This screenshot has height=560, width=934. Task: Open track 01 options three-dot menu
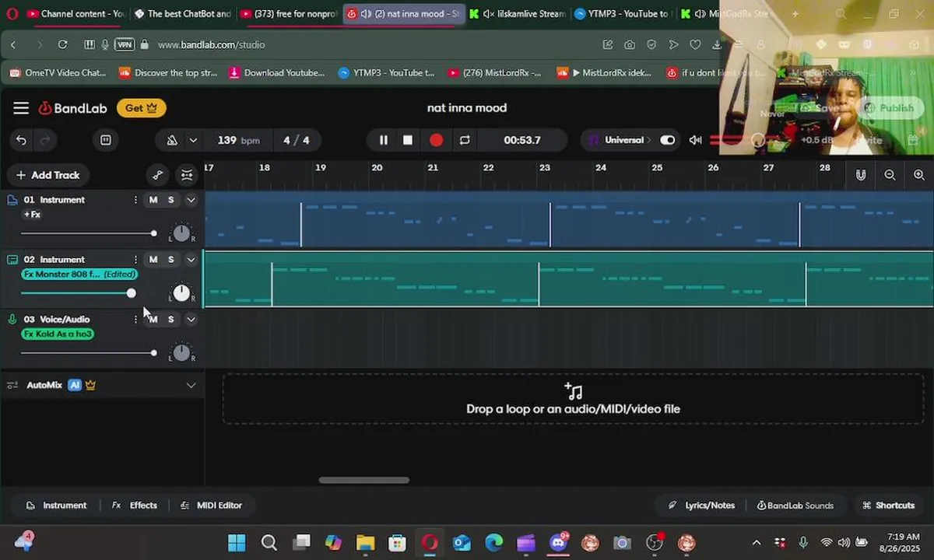135,200
